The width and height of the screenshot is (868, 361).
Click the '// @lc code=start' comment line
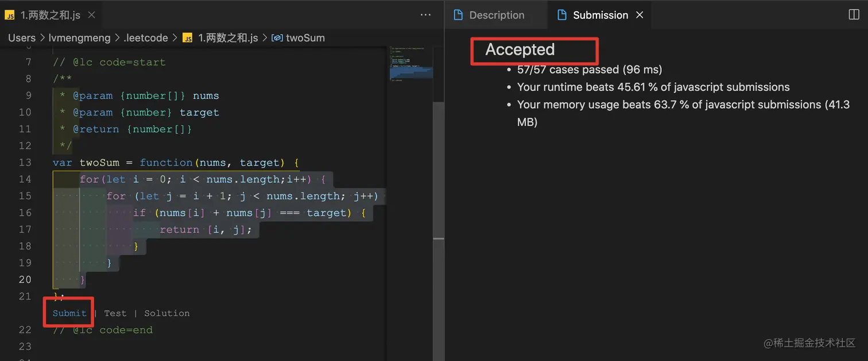point(109,62)
